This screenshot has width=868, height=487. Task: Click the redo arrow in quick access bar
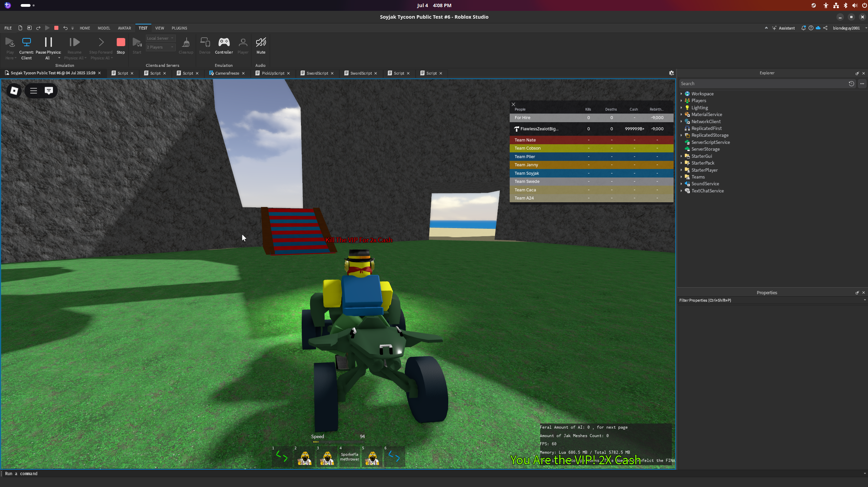point(38,28)
